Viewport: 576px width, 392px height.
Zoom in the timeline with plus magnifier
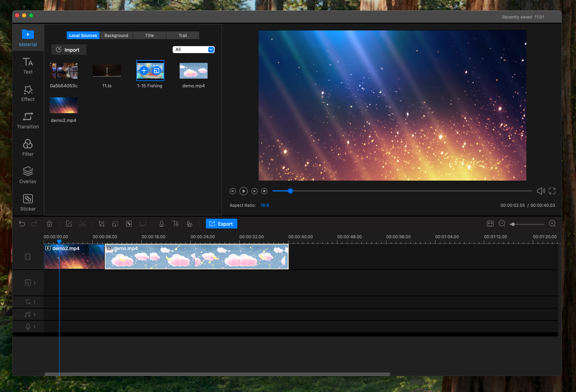[552, 224]
